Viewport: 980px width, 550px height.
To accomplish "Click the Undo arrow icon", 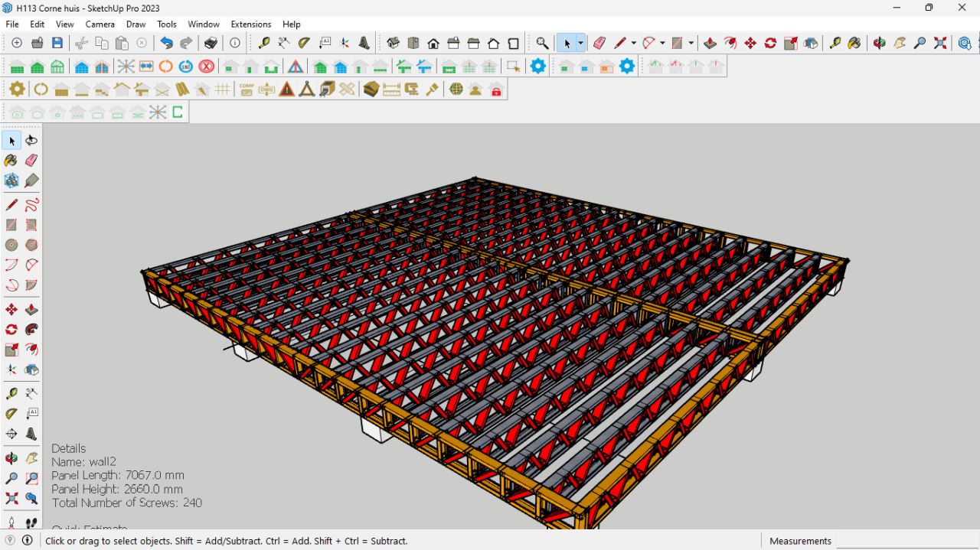I will (166, 44).
